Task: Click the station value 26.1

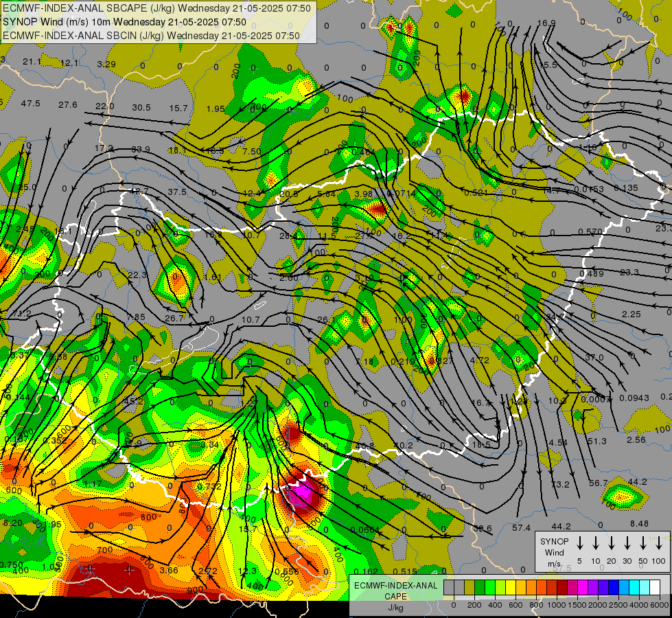Action: [327, 319]
